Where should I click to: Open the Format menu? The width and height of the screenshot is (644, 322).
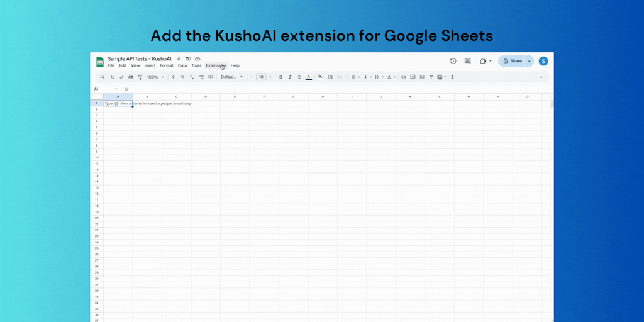click(167, 65)
